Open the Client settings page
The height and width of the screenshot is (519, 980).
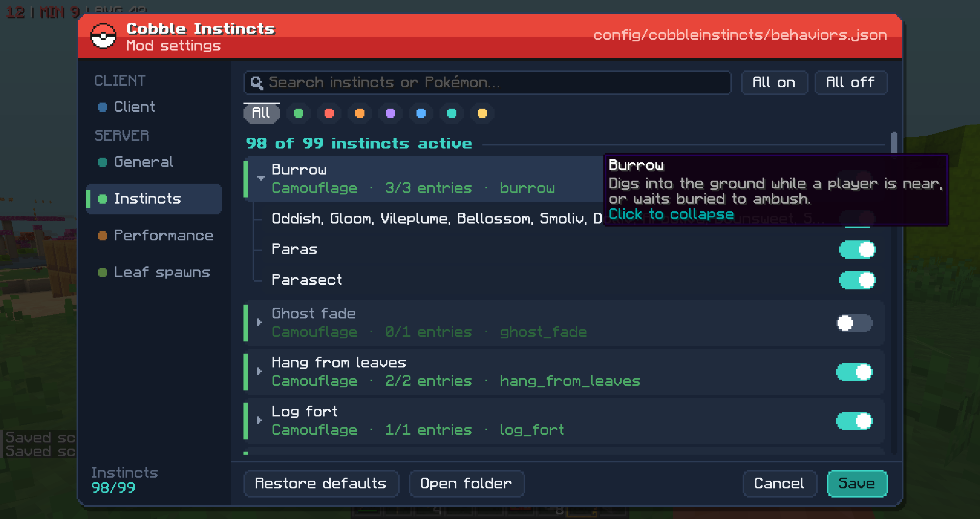pyautogui.click(x=154, y=107)
